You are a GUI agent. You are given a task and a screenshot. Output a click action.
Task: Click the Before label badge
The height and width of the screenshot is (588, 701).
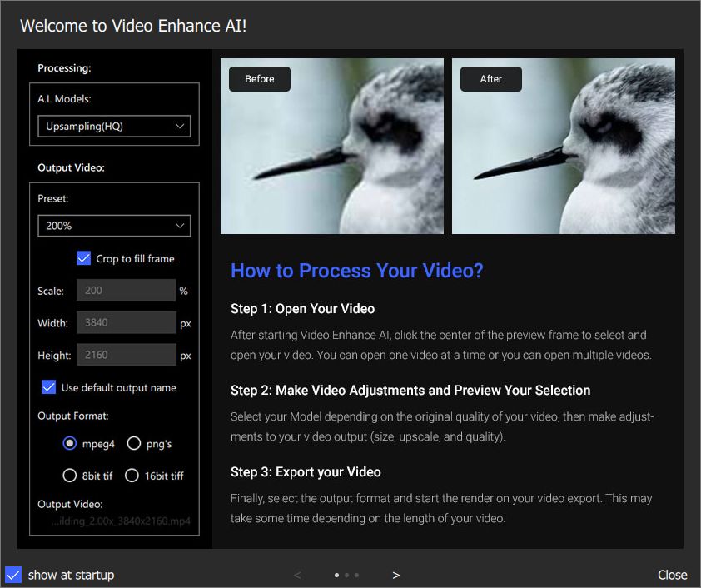pyautogui.click(x=259, y=79)
